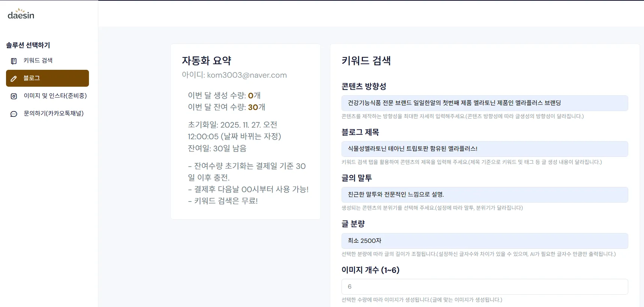The width and height of the screenshot is (644, 307).
Task: Click the 블로그 제목 input field
Action: click(485, 149)
